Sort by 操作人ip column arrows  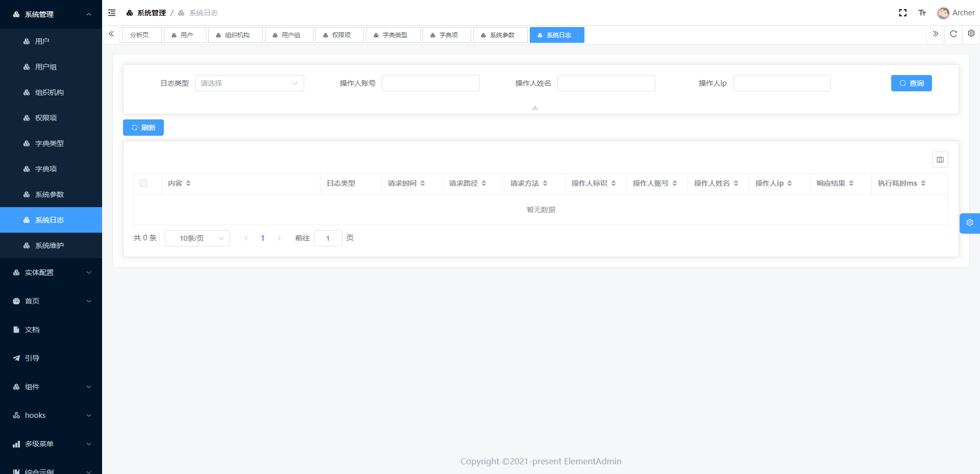click(x=790, y=183)
